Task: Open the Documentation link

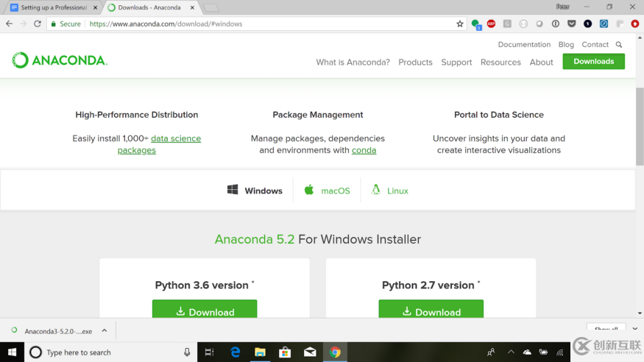Action: tap(524, 44)
